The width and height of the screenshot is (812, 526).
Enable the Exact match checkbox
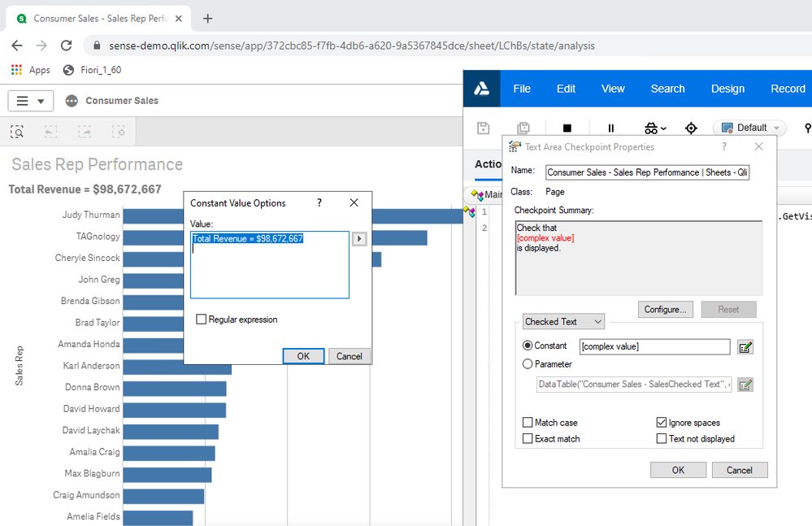(528, 438)
